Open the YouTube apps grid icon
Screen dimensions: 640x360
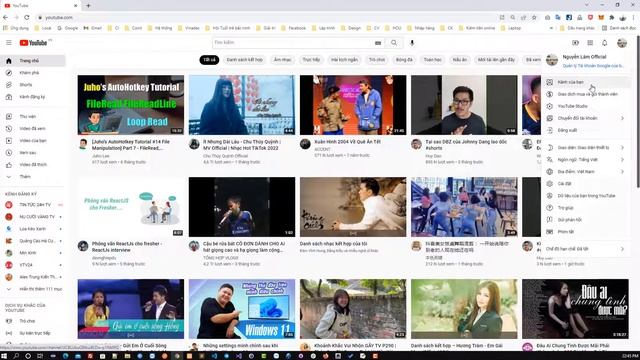pos(590,42)
